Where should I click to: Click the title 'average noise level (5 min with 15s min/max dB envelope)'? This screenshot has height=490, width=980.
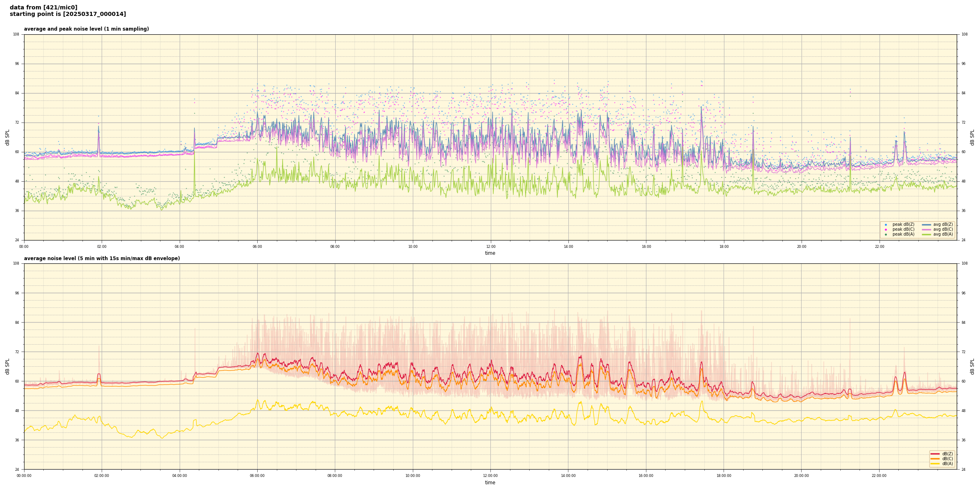click(x=102, y=258)
